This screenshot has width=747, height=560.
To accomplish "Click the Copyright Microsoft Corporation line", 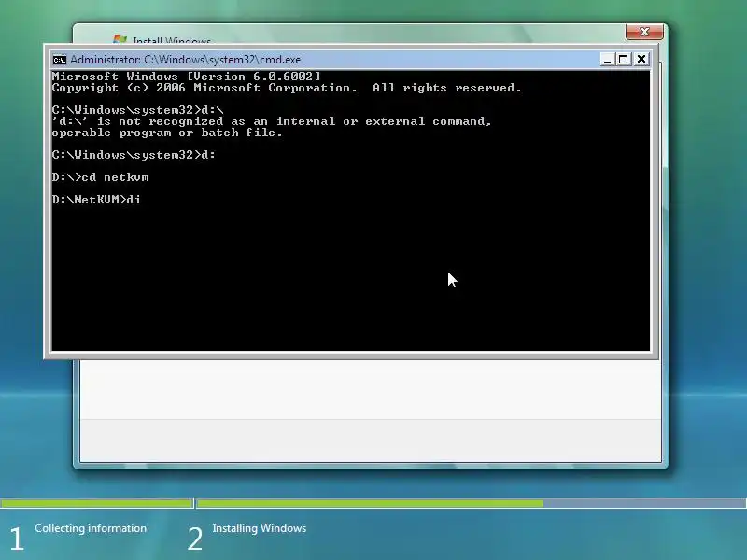I will point(287,88).
